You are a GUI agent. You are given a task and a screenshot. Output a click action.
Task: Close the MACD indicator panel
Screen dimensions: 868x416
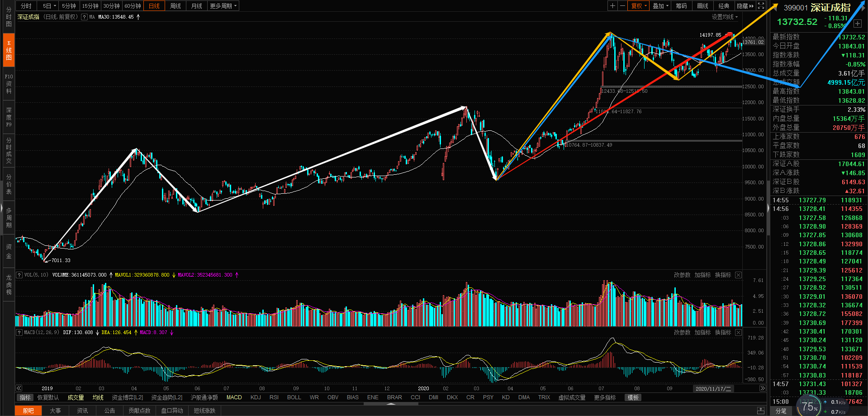pyautogui.click(x=738, y=332)
